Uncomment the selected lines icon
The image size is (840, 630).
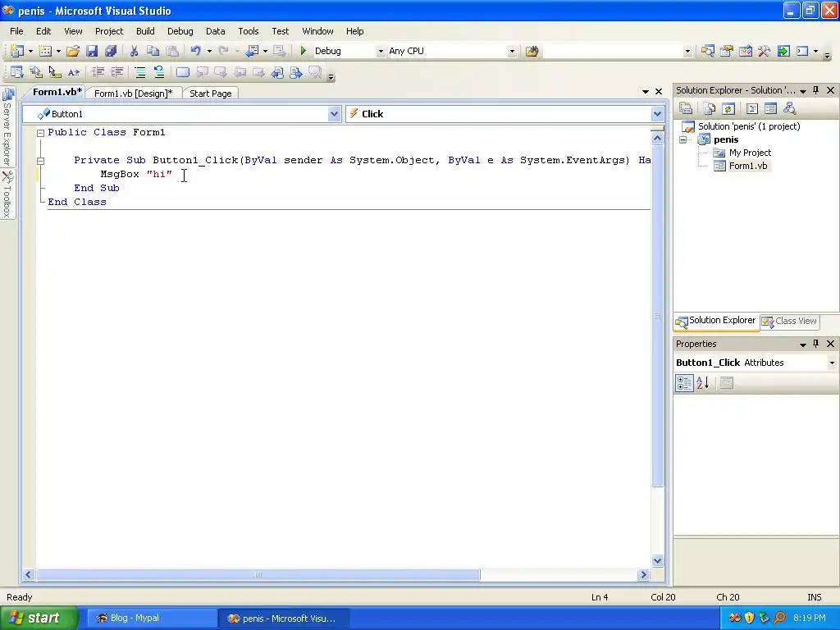[159, 72]
